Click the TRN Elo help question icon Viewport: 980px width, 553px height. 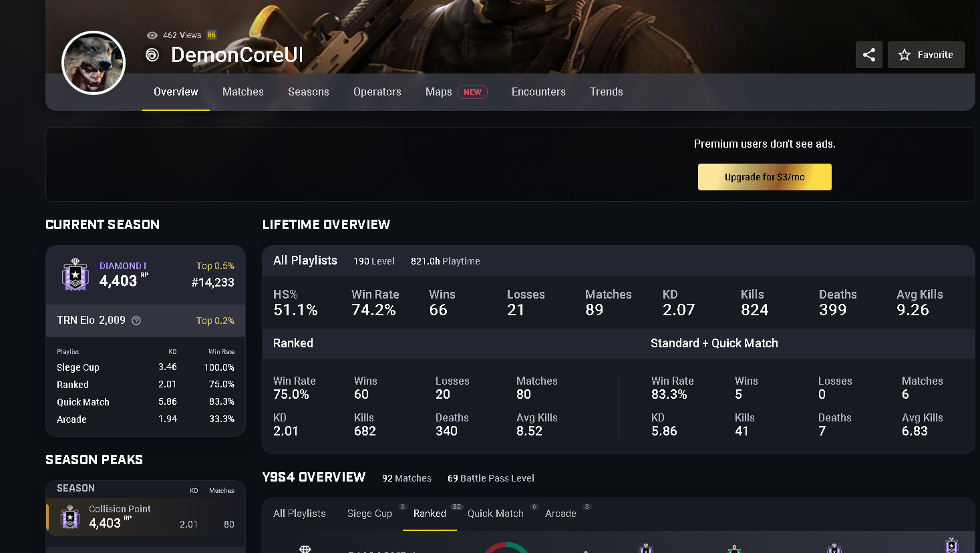[136, 321]
